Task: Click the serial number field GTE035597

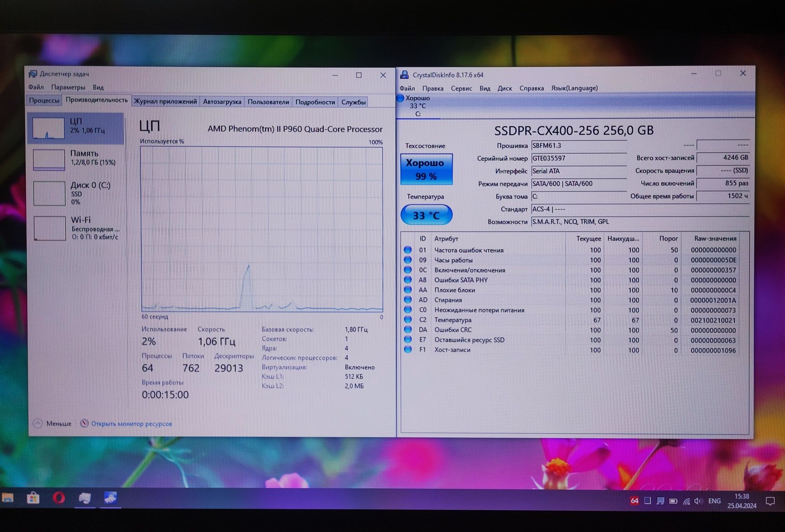Action: coord(579,158)
